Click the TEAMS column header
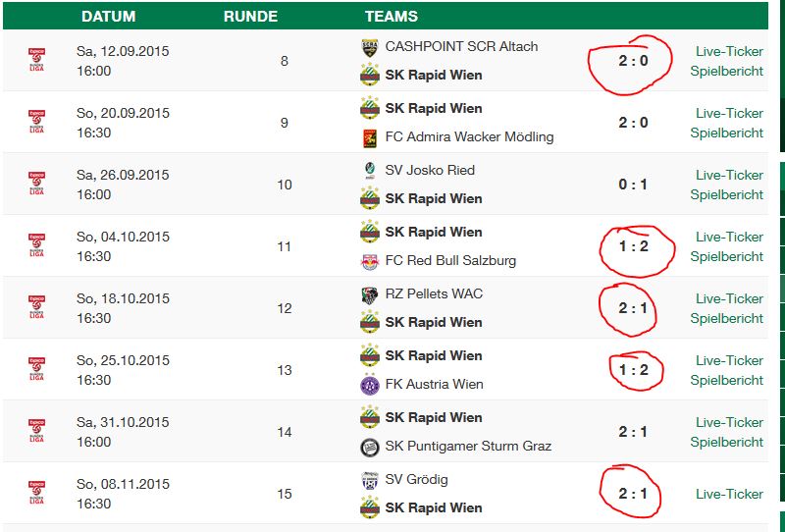The height and width of the screenshot is (532, 785). coord(391,17)
